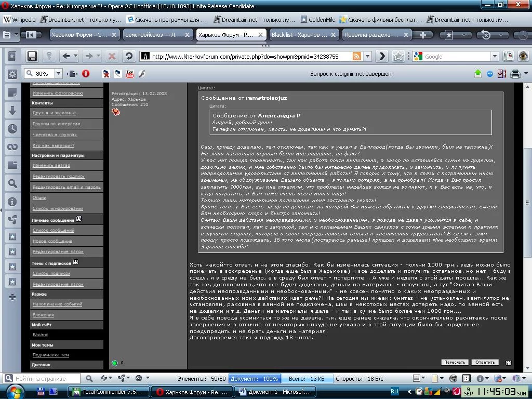Open GoldenMile bookmark in bookmarks bar
The width and height of the screenshot is (532, 399).
click(x=318, y=20)
